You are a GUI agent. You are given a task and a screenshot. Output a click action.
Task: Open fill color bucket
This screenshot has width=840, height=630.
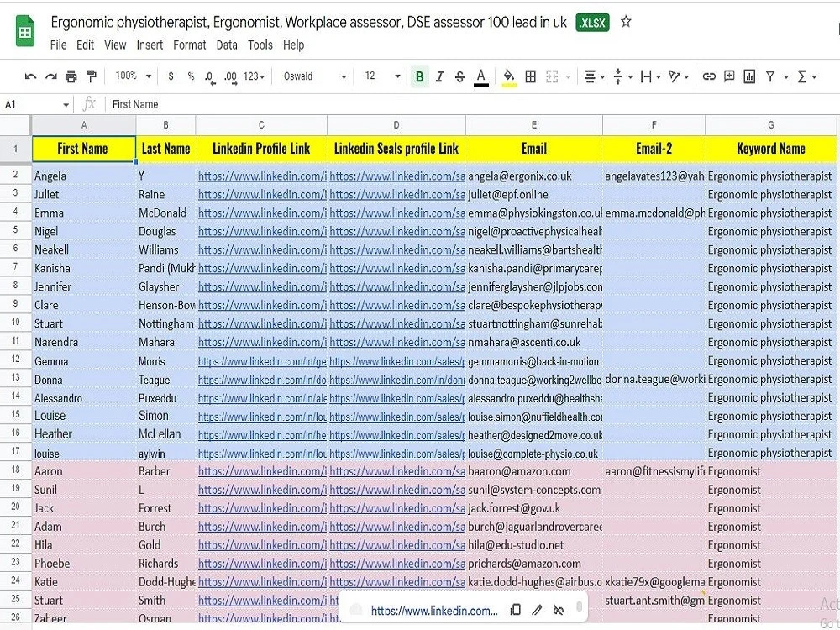click(509, 77)
